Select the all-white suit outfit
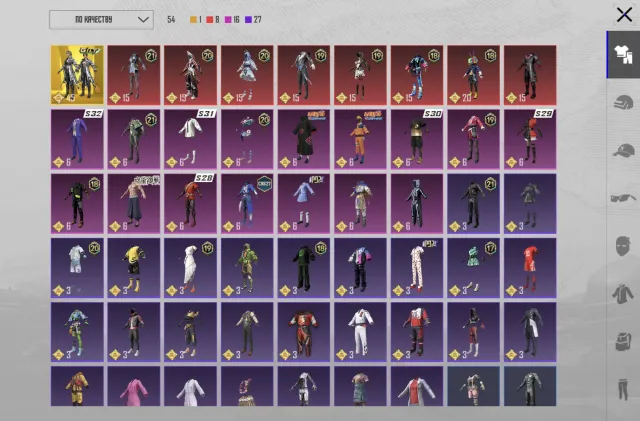640x421 pixels. tap(360, 332)
